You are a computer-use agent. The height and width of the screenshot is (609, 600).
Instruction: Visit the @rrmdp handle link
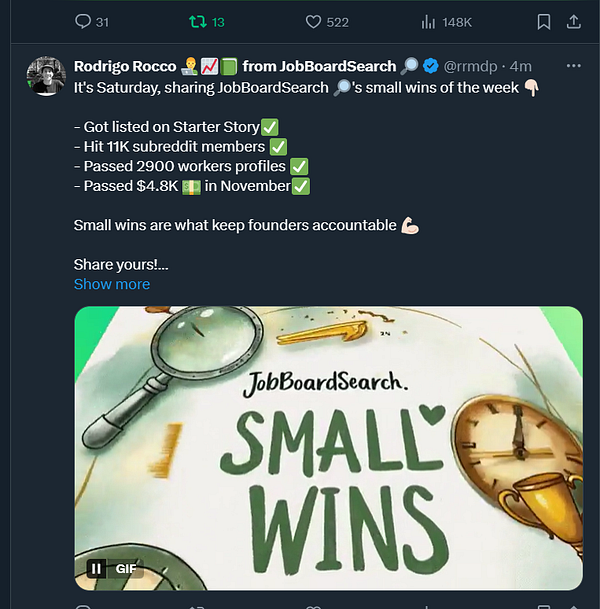click(x=472, y=66)
